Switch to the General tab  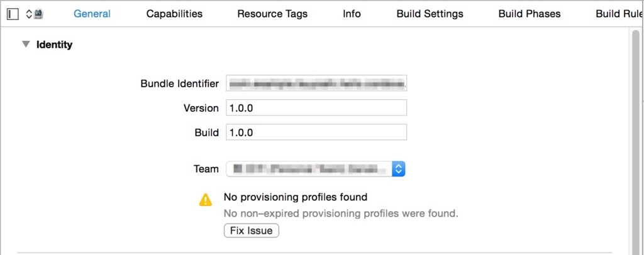[92, 14]
